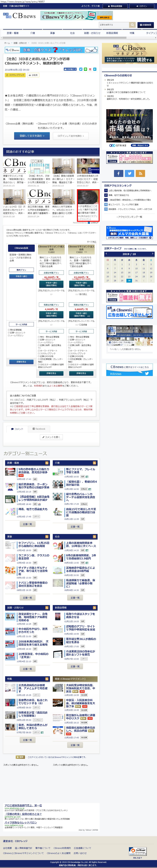Image resolution: width=157 pixels, height=868 pixels.
Task: Click the search magnifier icon in header
Action: [x=132, y=25]
